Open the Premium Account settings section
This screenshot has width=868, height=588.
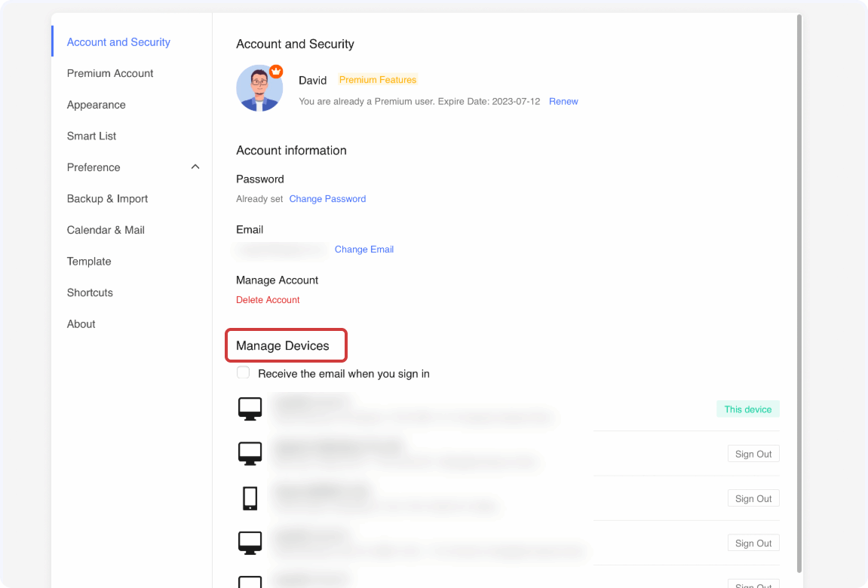pos(110,73)
